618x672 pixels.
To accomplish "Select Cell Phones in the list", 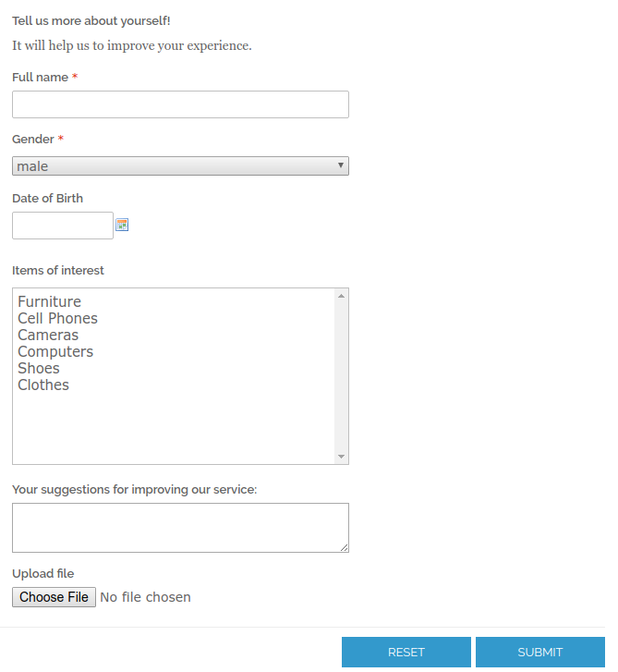I will [57, 319].
